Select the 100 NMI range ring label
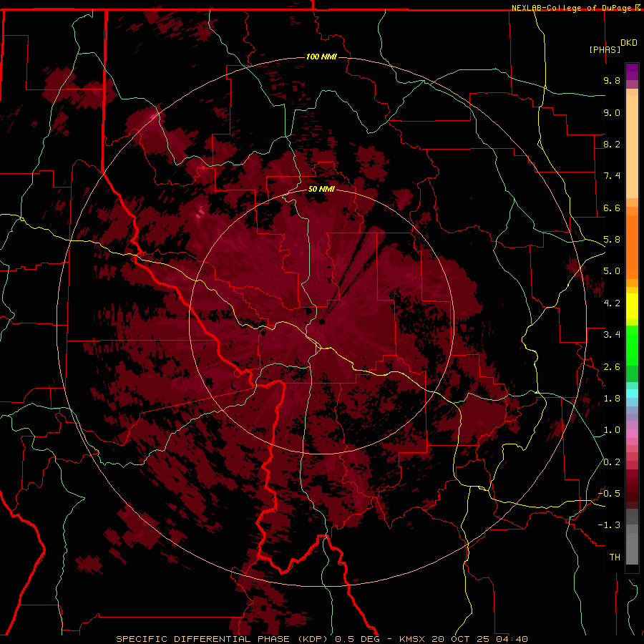The height and width of the screenshot is (644, 644). (x=321, y=57)
